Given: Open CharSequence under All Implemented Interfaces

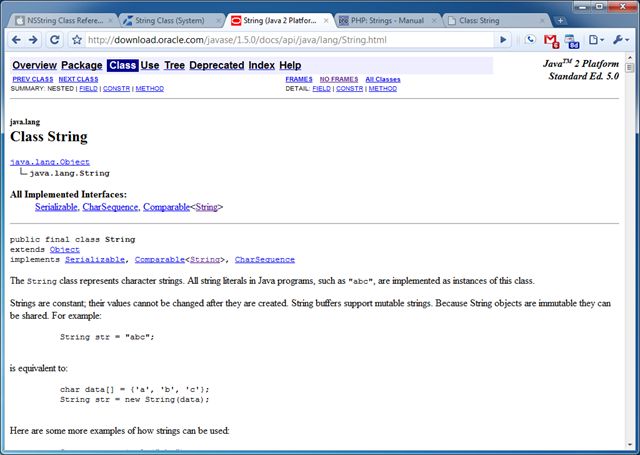Looking at the screenshot, I should click(x=111, y=207).
